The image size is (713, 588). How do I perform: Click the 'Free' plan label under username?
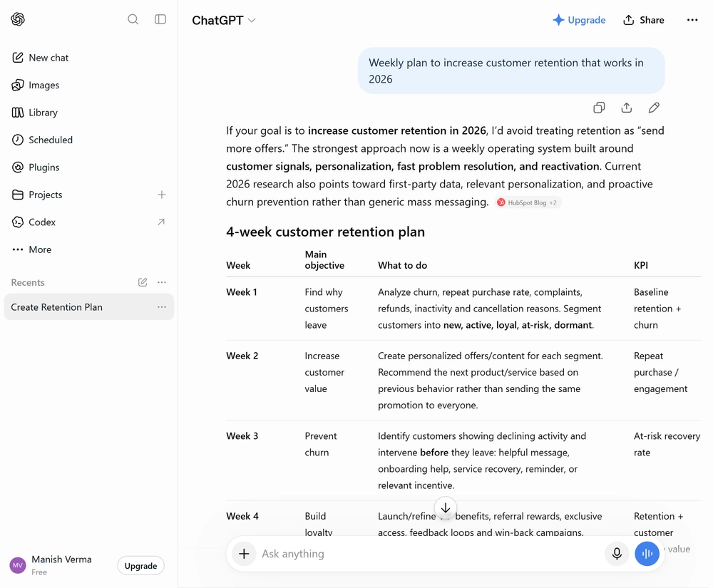39,572
